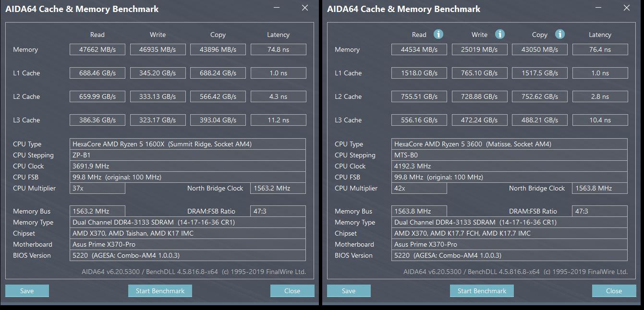Select L3 Cache Read value 386.36 GB/s
The image size is (644, 310).
97,120
